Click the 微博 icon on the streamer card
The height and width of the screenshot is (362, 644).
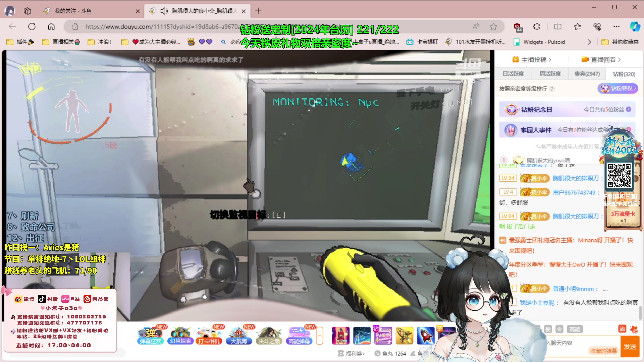[x=19, y=299]
